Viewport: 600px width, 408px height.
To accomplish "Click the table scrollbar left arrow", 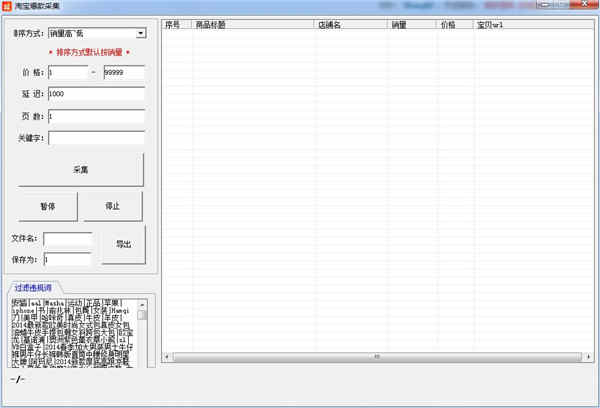I will pyautogui.click(x=167, y=357).
